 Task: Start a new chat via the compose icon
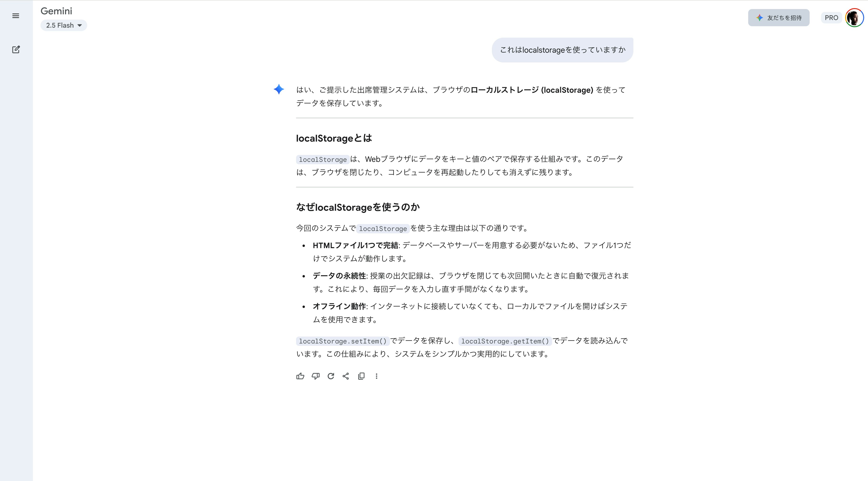pos(15,50)
